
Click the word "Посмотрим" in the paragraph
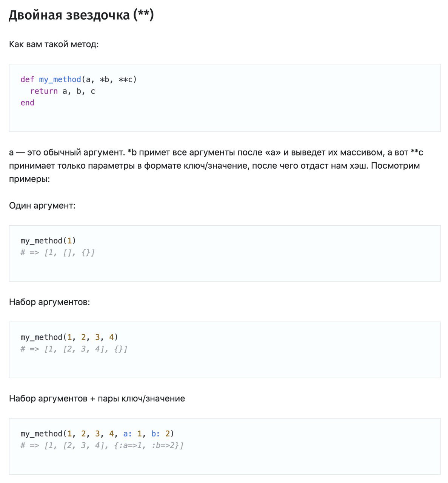396,166
